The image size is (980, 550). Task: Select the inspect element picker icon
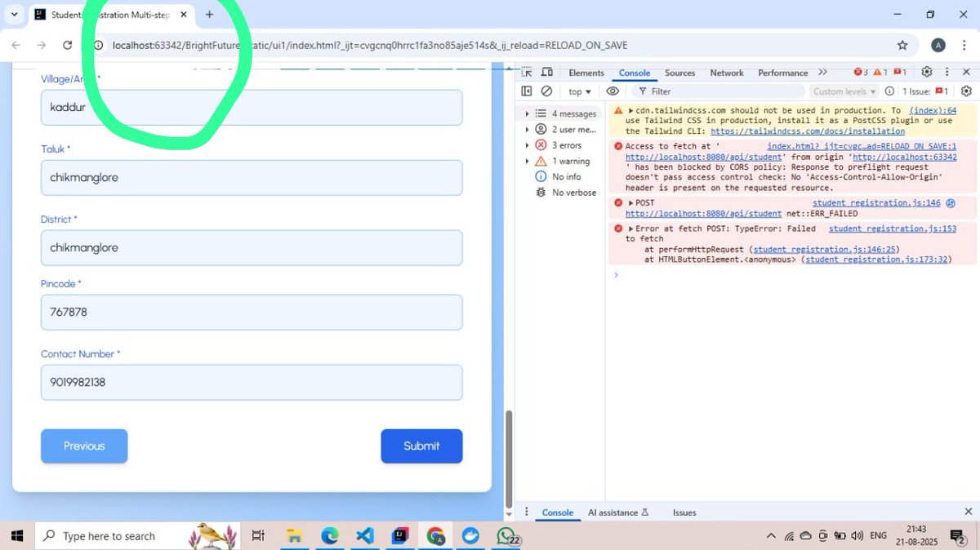[527, 73]
